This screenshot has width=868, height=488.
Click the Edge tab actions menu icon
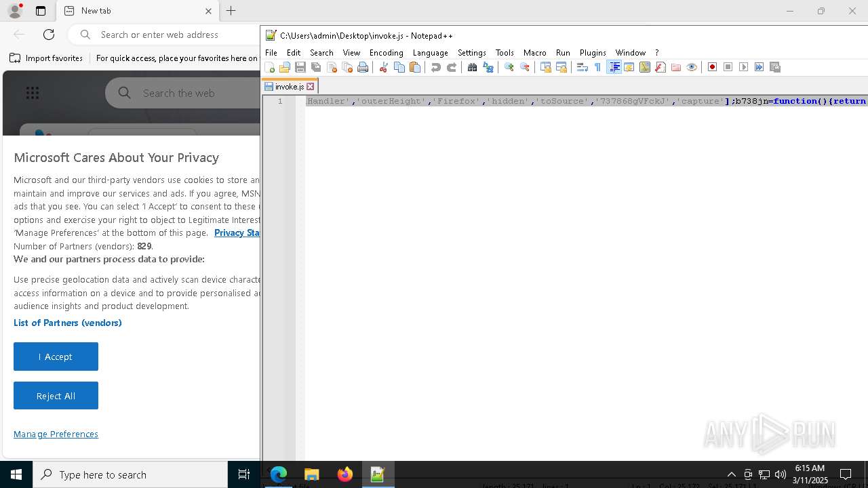click(x=41, y=11)
